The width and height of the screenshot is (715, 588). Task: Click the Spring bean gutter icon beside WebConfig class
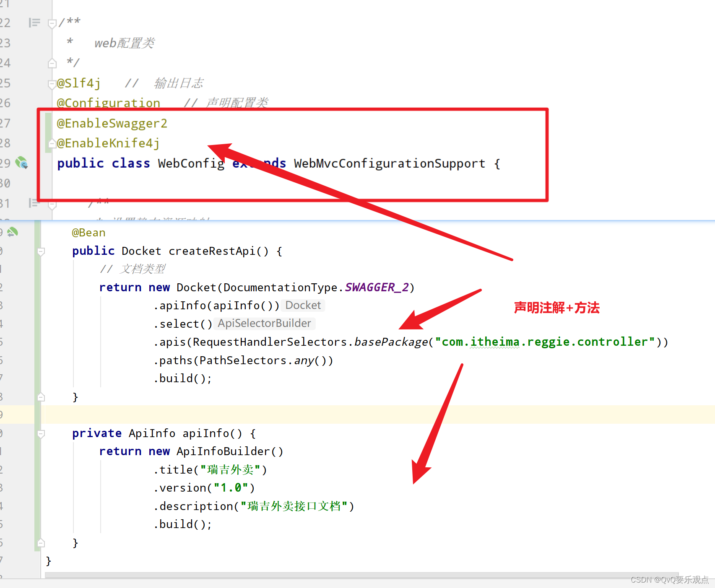[21, 163]
